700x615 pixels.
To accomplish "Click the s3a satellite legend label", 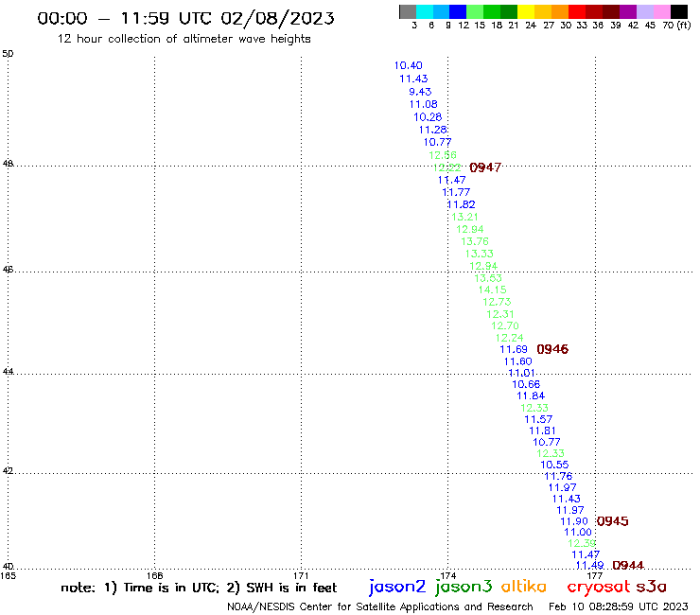I will point(652,587).
